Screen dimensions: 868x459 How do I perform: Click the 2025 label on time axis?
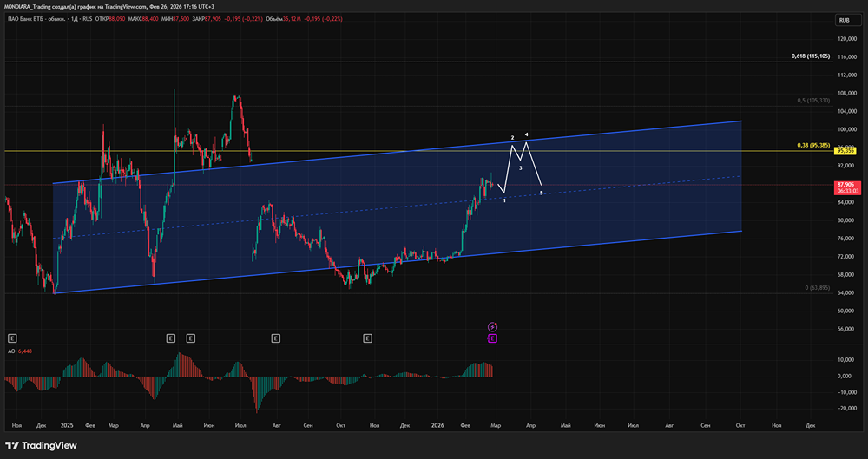pos(68,426)
